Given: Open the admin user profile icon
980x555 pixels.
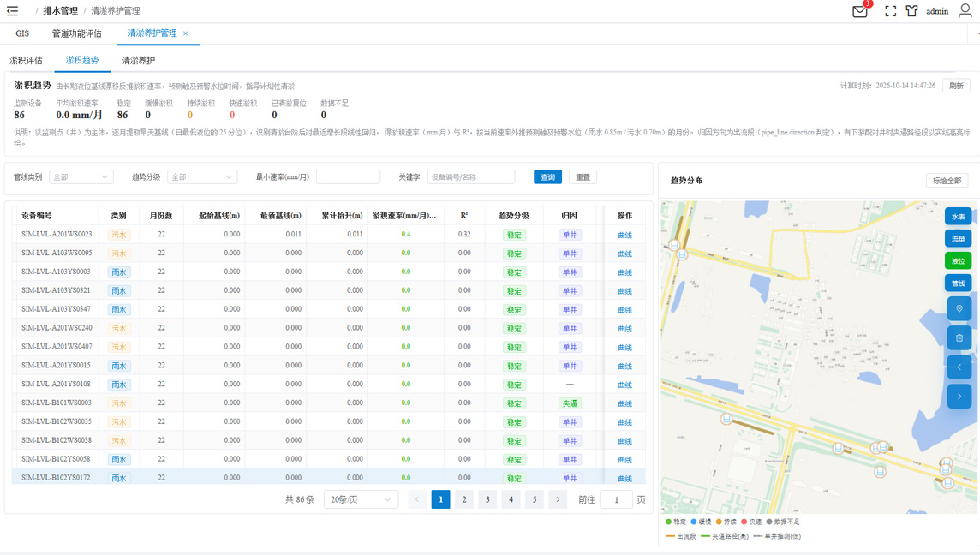Looking at the screenshot, I should [965, 10].
